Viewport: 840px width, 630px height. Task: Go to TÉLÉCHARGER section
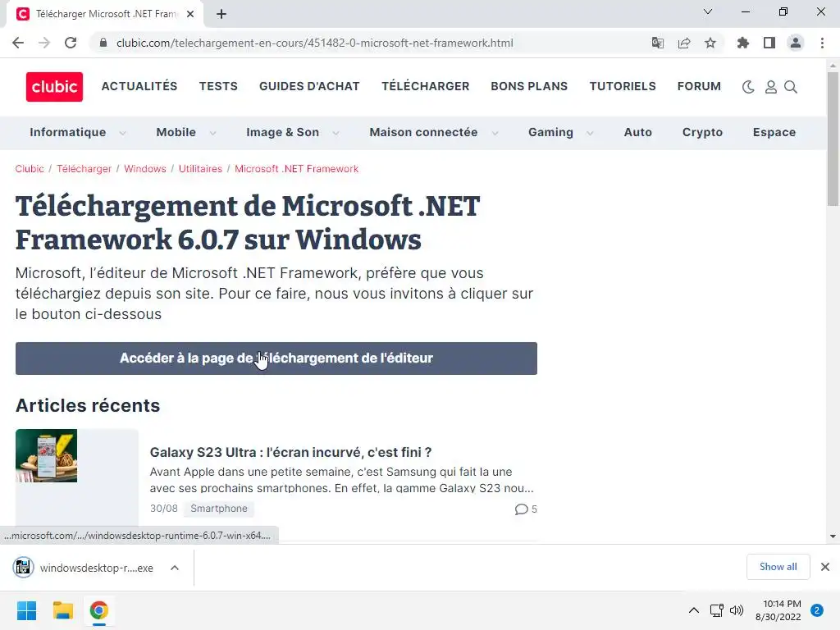[x=426, y=86]
